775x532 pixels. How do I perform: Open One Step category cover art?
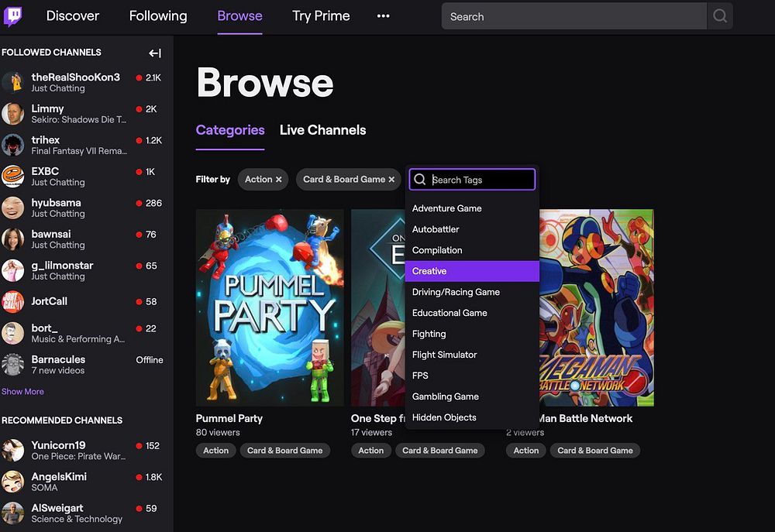pos(377,307)
